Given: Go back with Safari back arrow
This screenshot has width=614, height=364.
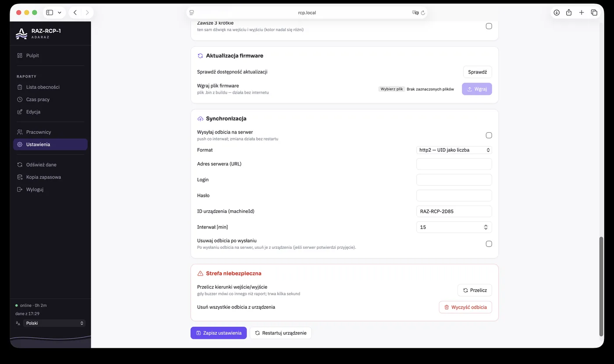Looking at the screenshot, I should tap(75, 13).
